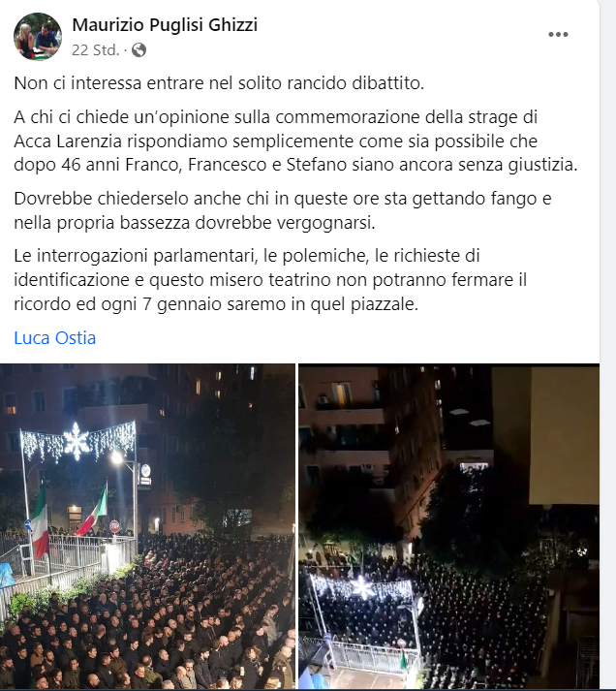Screen dimensions: 616x691
Task: Open the post options three-dot menu
Action: click(558, 34)
